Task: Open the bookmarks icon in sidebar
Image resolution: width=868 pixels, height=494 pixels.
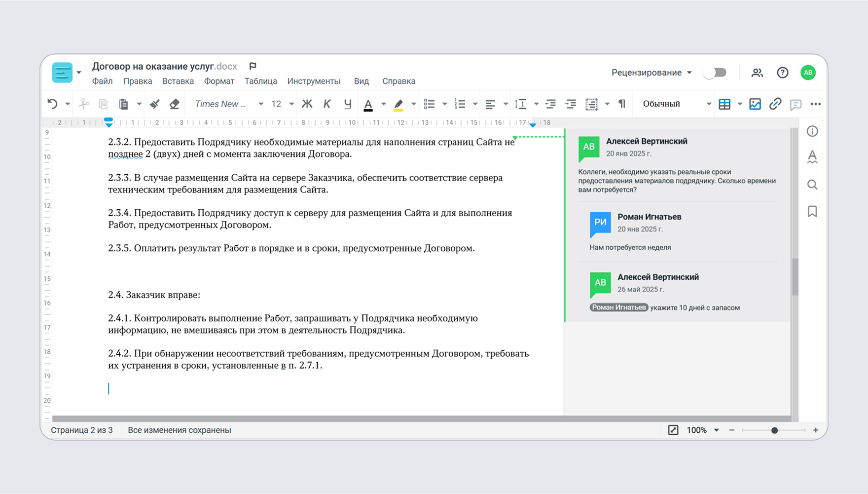Action: click(812, 211)
